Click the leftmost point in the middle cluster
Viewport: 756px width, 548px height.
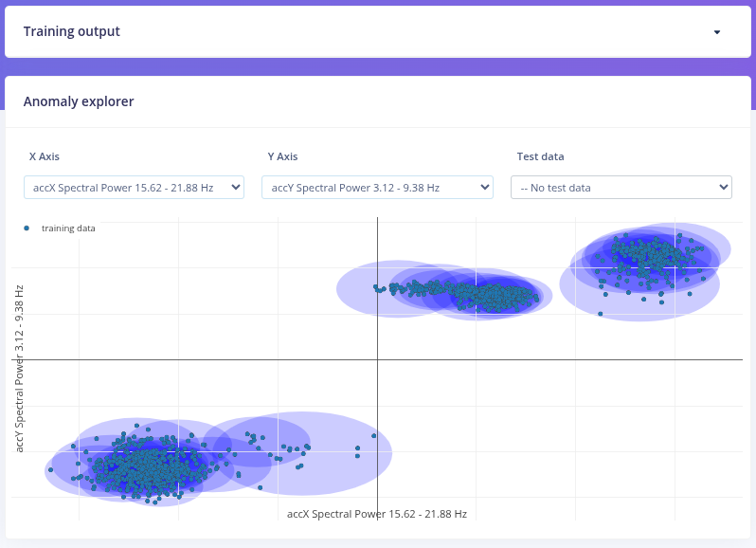376,287
